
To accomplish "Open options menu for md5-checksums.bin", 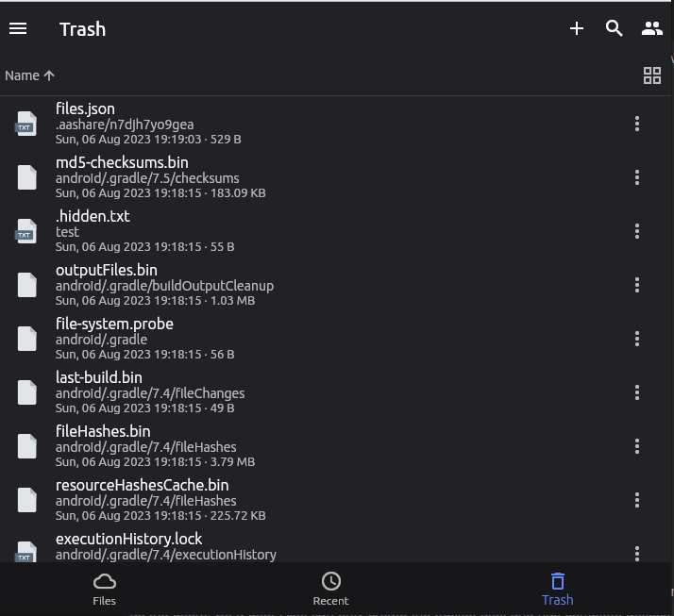I will coord(636,177).
